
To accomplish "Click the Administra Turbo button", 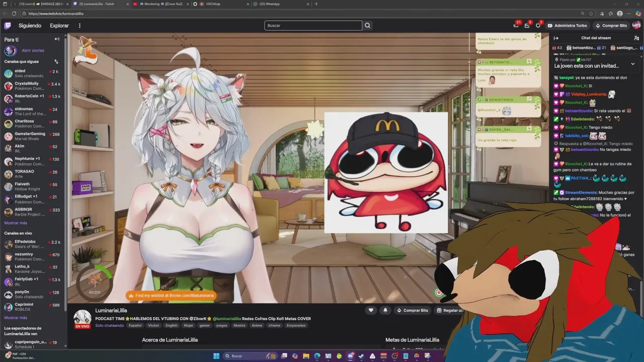I will [x=567, y=26].
